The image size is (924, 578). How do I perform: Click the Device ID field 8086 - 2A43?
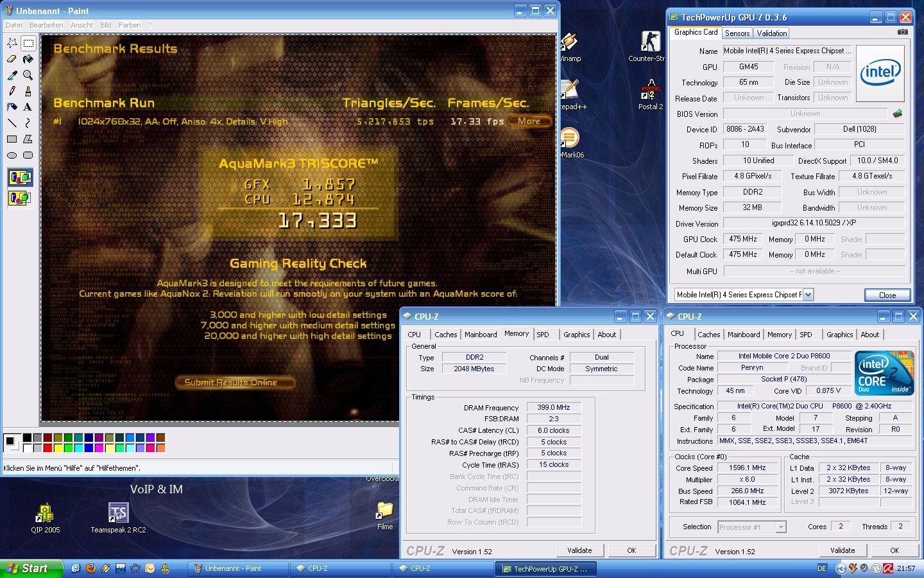744,129
